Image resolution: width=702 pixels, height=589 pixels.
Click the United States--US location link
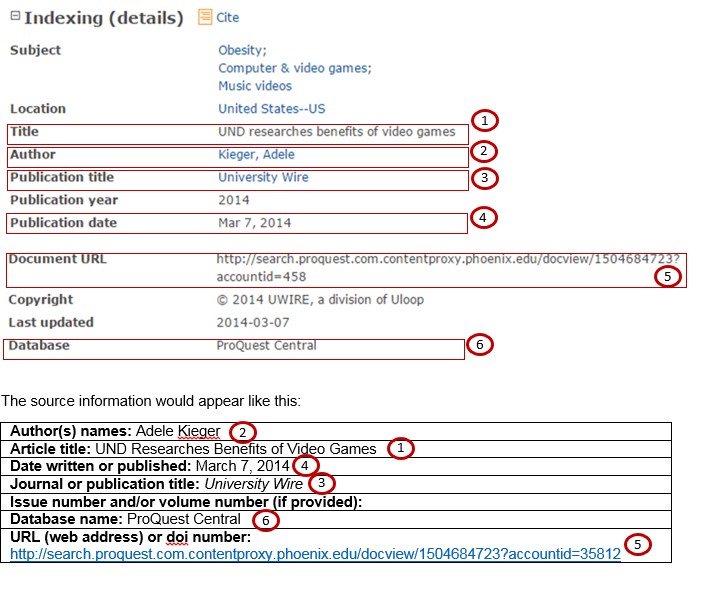pyautogui.click(x=271, y=109)
